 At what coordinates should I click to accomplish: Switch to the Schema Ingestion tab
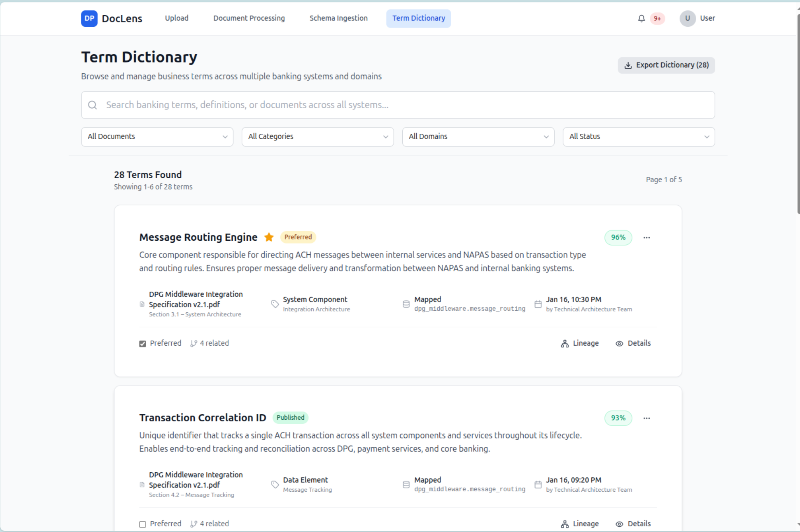338,19
